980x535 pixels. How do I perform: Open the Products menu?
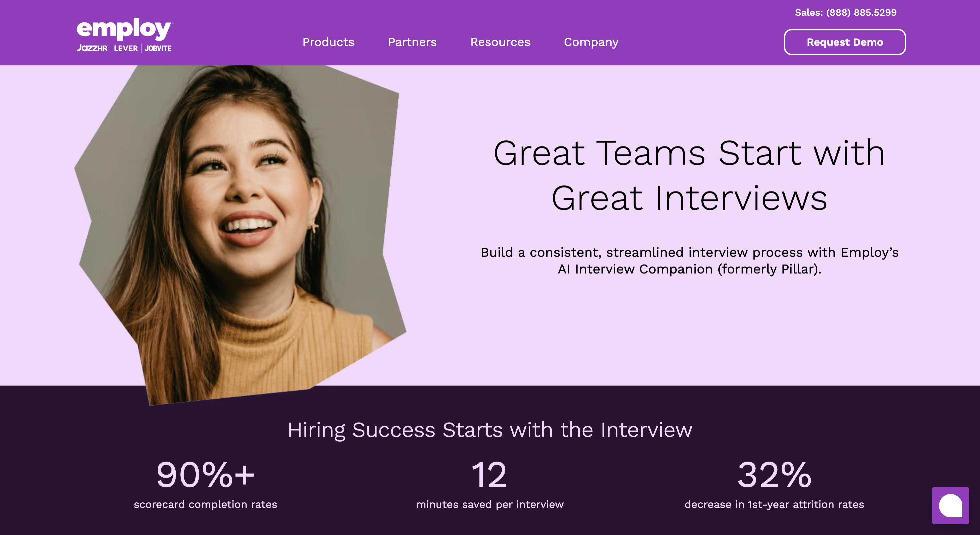(328, 42)
